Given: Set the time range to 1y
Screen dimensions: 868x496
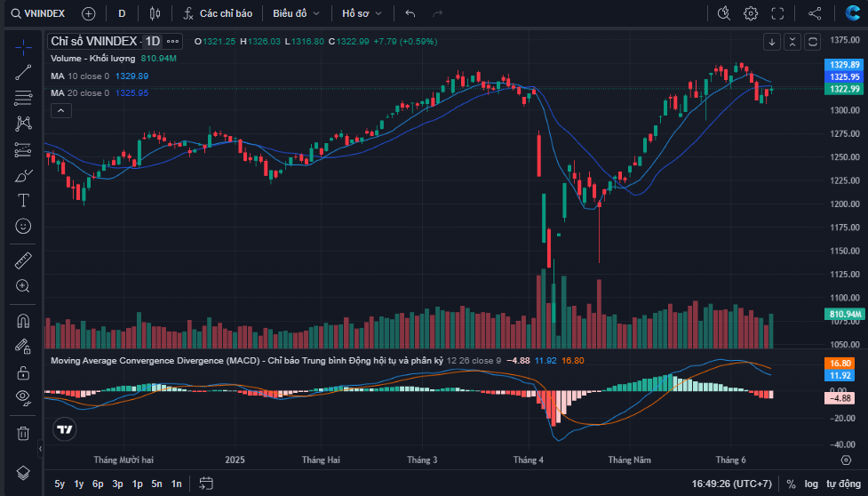Looking at the screenshot, I should 78,484.
